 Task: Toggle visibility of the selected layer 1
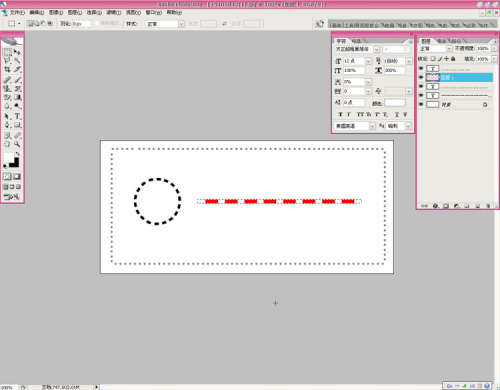(x=421, y=77)
